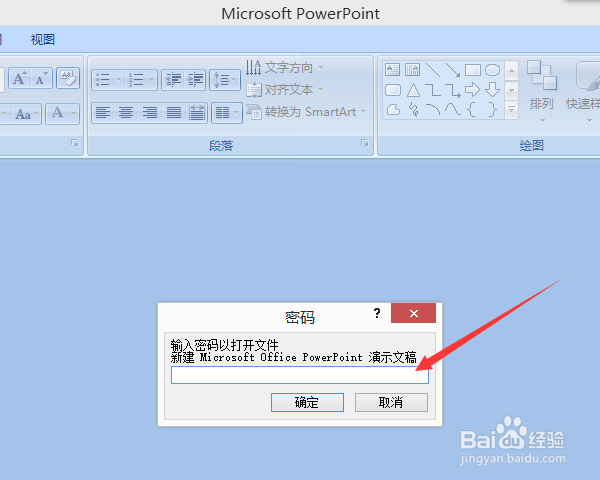This screenshot has width=600, height=480.
Task: Apply numbered list formatting
Action: [x=136, y=80]
